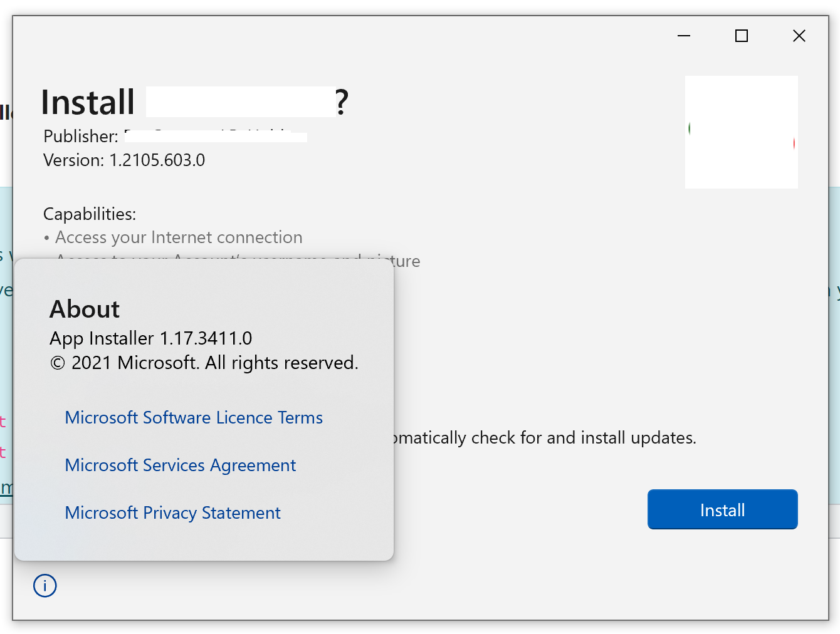This screenshot has width=840, height=634.
Task: Select the 'Version: 1.2105.603.0' text
Action: click(124, 160)
